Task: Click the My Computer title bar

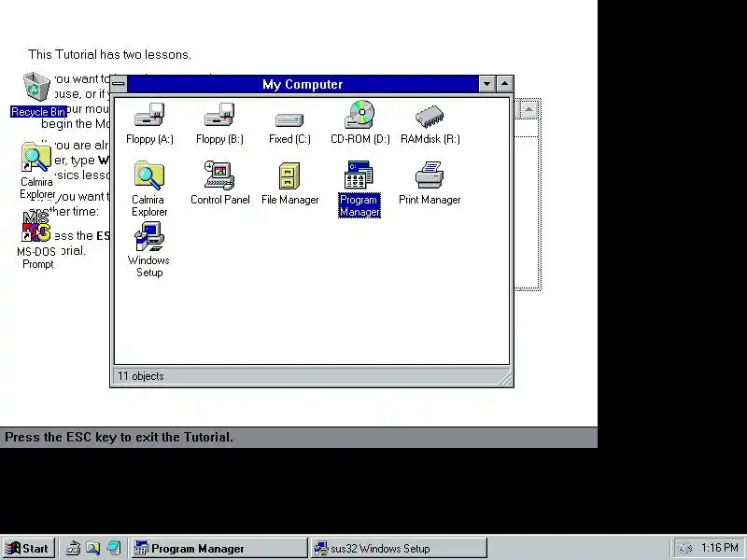Action: click(x=303, y=84)
